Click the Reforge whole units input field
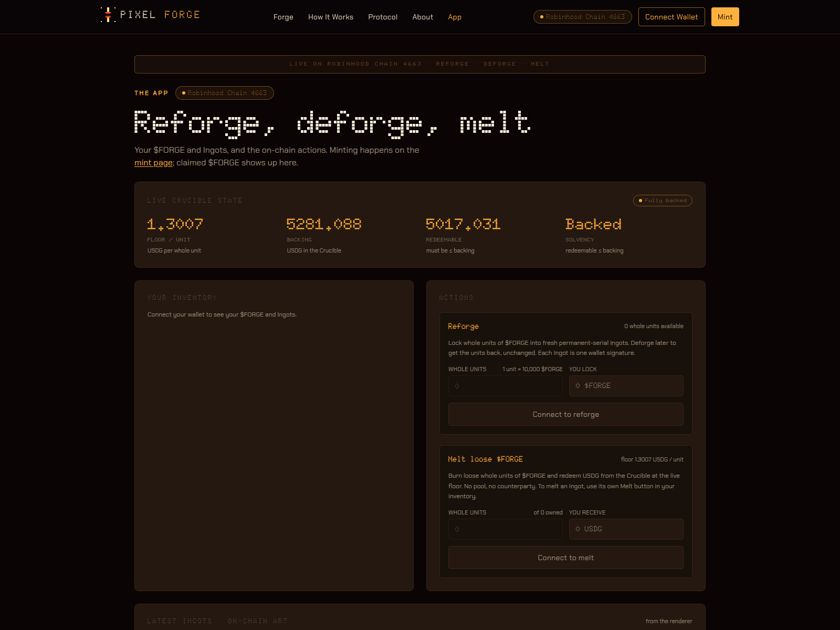The height and width of the screenshot is (630, 840). coord(505,386)
